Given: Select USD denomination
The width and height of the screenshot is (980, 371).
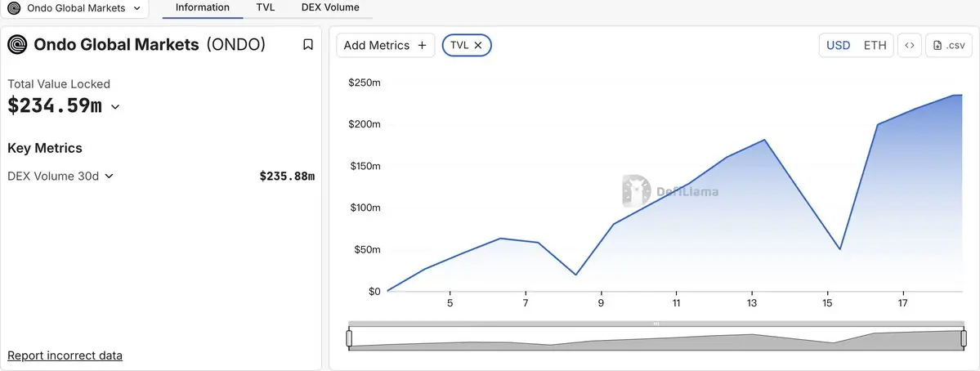Looking at the screenshot, I should tap(838, 45).
